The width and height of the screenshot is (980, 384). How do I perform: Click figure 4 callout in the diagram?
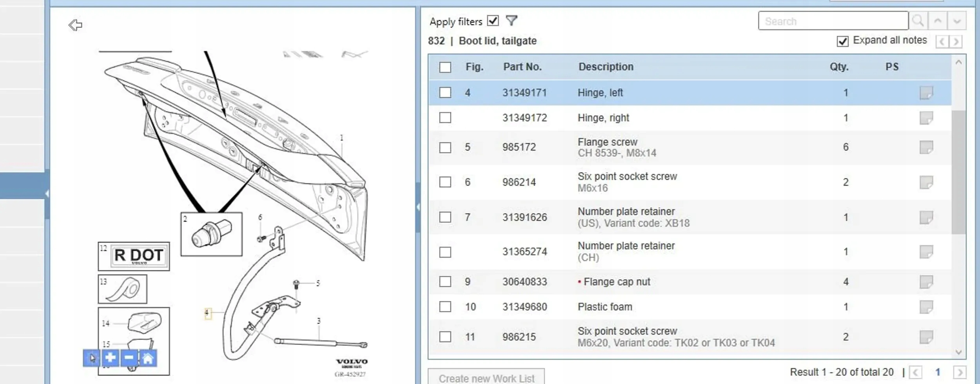(x=207, y=313)
